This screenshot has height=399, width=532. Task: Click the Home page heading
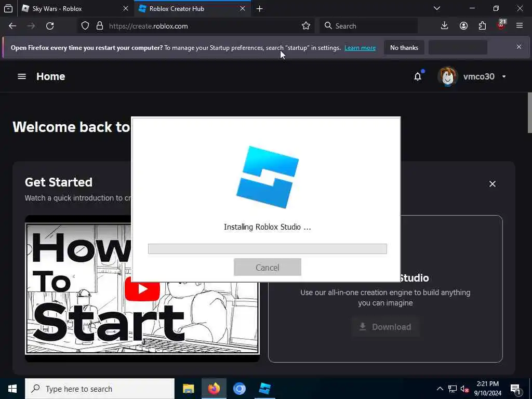pyautogui.click(x=51, y=76)
